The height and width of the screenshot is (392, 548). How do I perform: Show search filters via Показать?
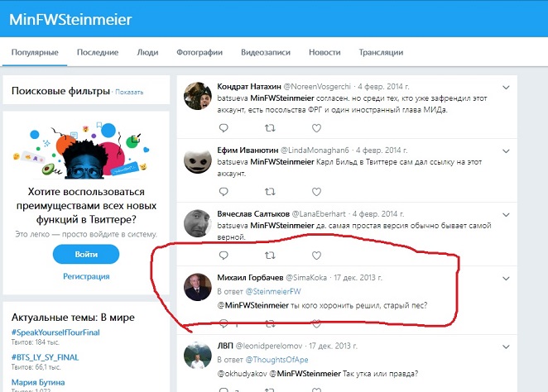[x=129, y=92]
